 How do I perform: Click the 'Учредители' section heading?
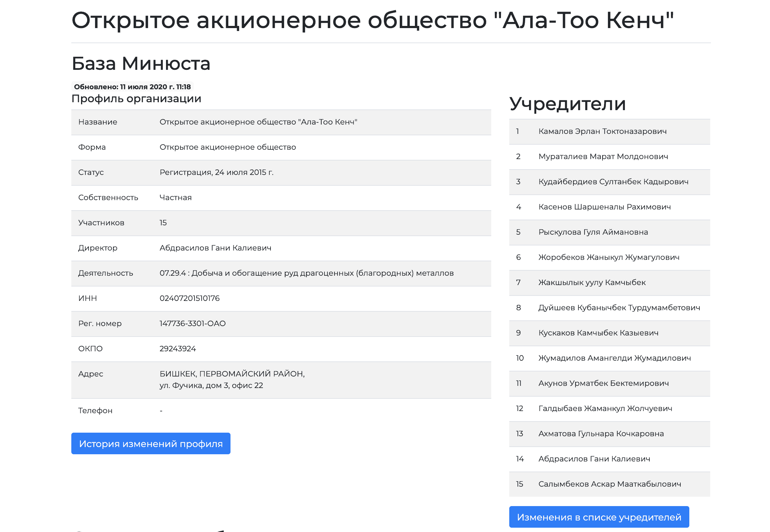pyautogui.click(x=567, y=104)
